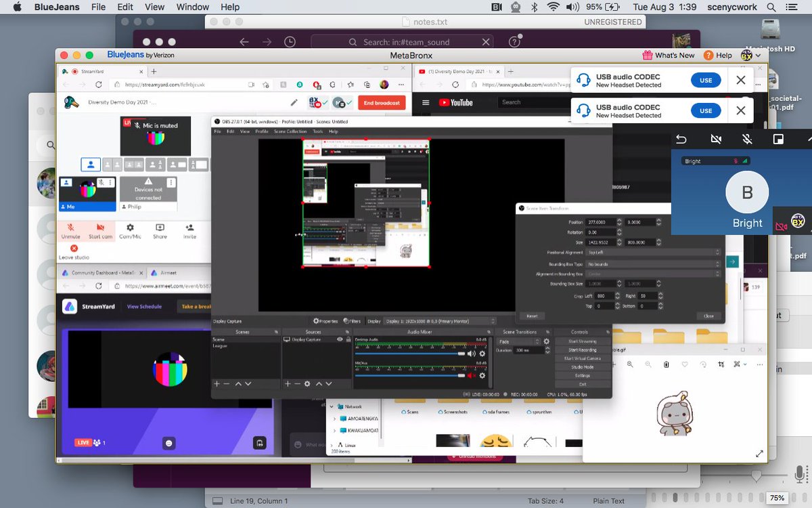Click the pencil edit icon beside broadcast title
The height and width of the screenshot is (508, 812).
point(294,103)
